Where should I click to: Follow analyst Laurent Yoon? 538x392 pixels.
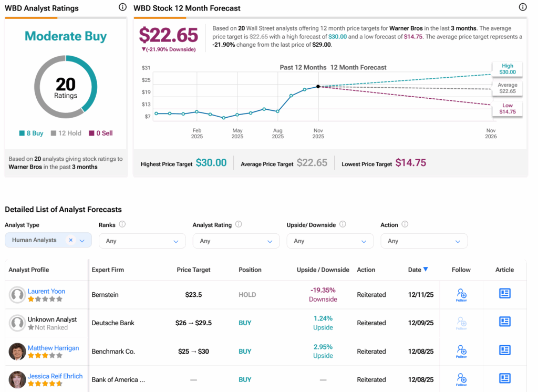pyautogui.click(x=461, y=295)
